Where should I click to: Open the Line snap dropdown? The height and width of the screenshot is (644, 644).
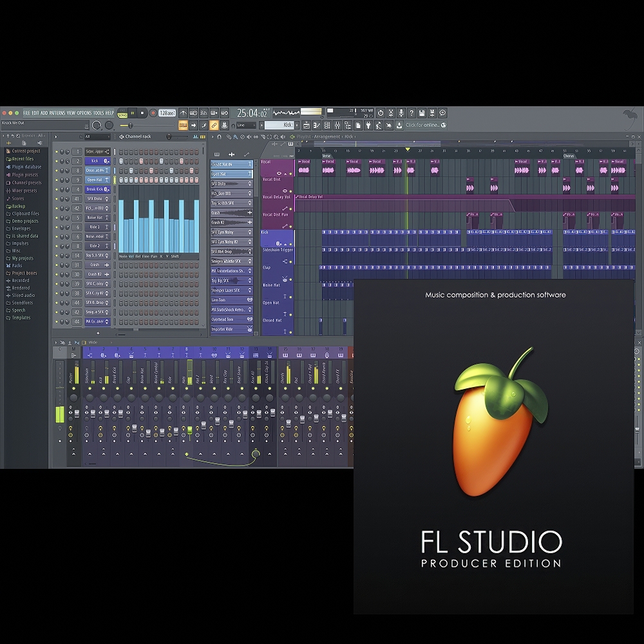[246, 125]
